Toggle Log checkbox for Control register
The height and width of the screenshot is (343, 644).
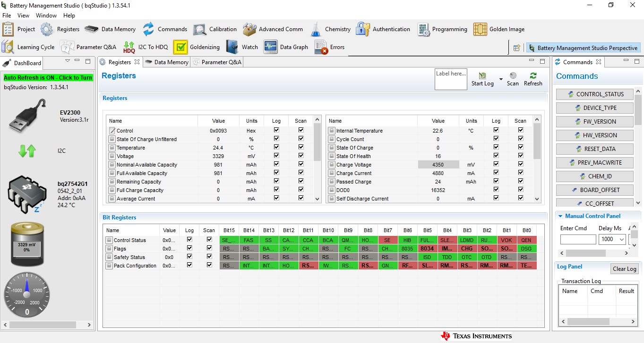[x=276, y=130]
